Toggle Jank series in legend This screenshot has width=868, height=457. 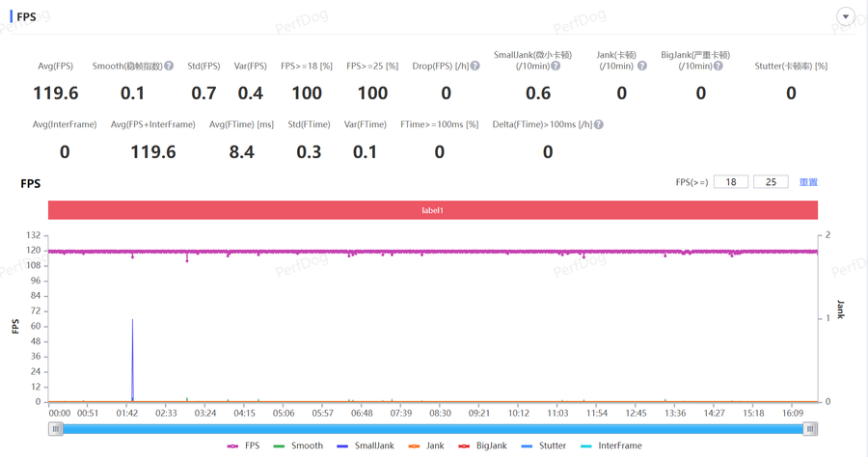coord(425,445)
